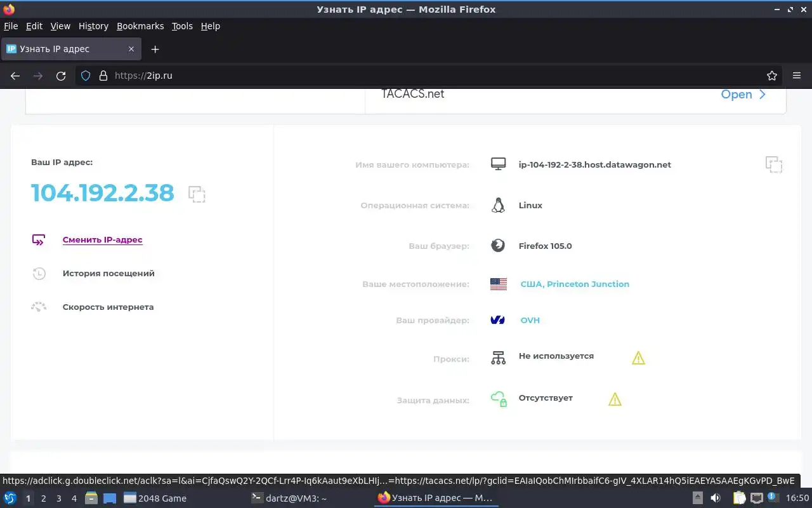
Task: Click the Linux penguin icon
Action: click(x=498, y=205)
